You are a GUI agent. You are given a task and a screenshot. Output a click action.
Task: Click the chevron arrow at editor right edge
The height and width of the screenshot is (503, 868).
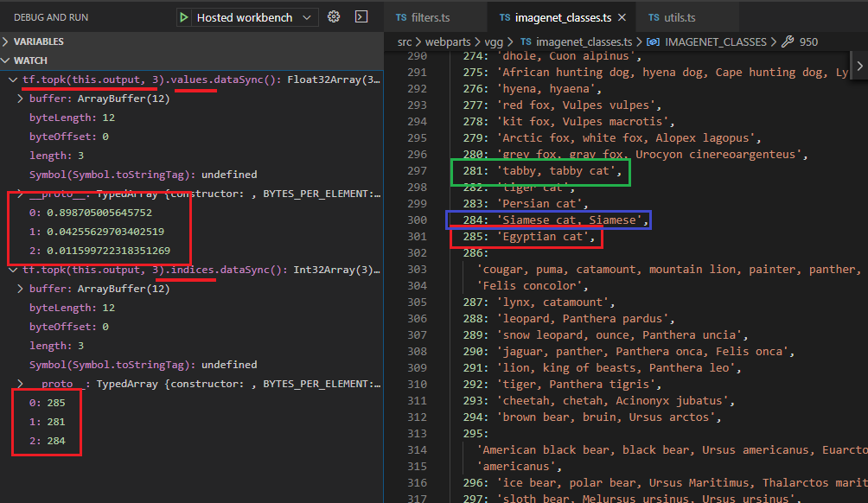click(859, 66)
